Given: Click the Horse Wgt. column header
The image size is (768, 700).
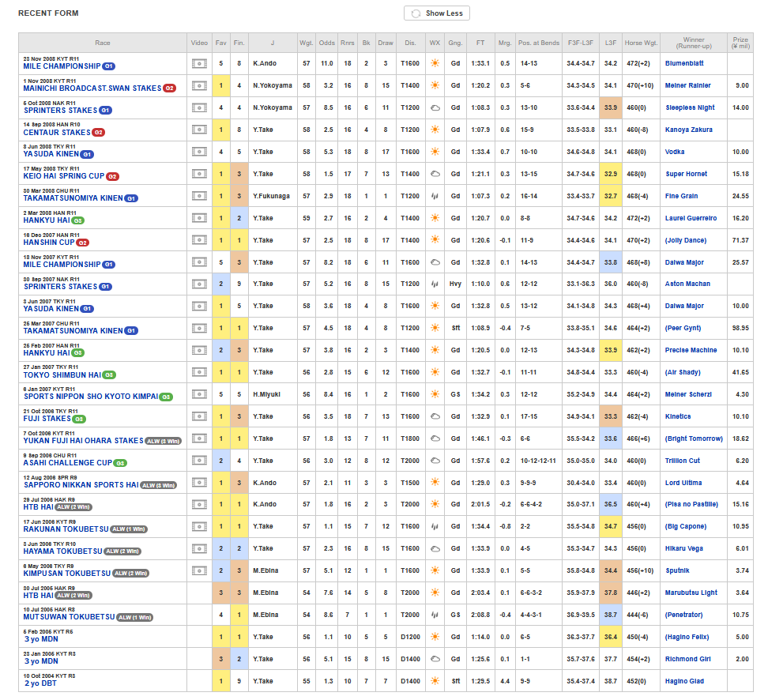Looking at the screenshot, I should point(641,43).
